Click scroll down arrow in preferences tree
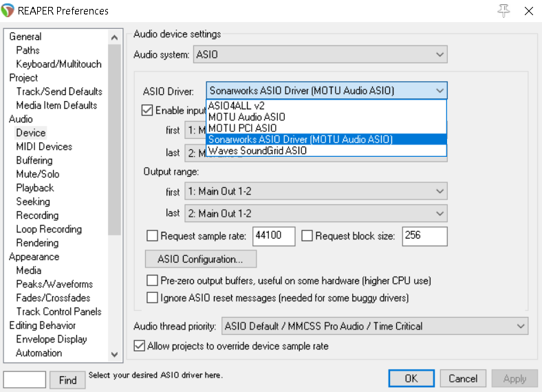This screenshot has width=542, height=392. coord(114,354)
